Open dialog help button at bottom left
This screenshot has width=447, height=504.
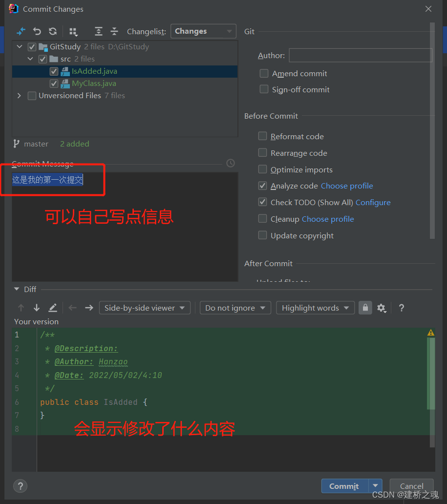coord(20,486)
